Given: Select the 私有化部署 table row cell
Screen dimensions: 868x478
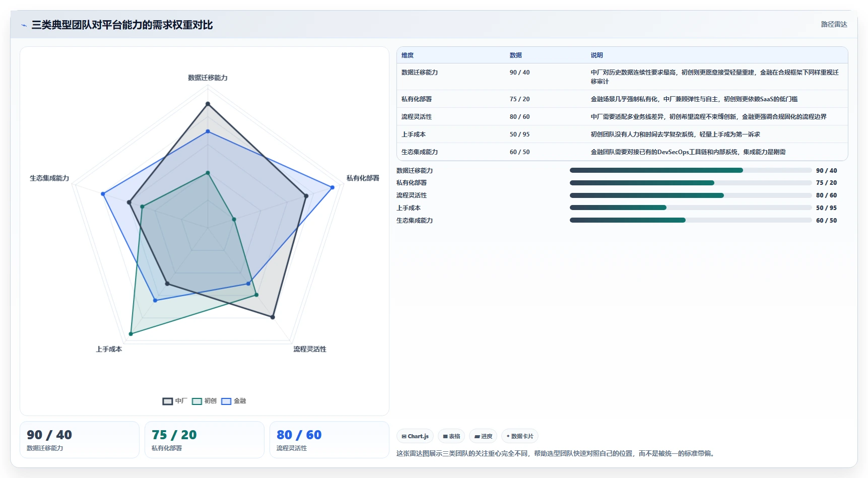Looking at the screenshot, I should 417,99.
